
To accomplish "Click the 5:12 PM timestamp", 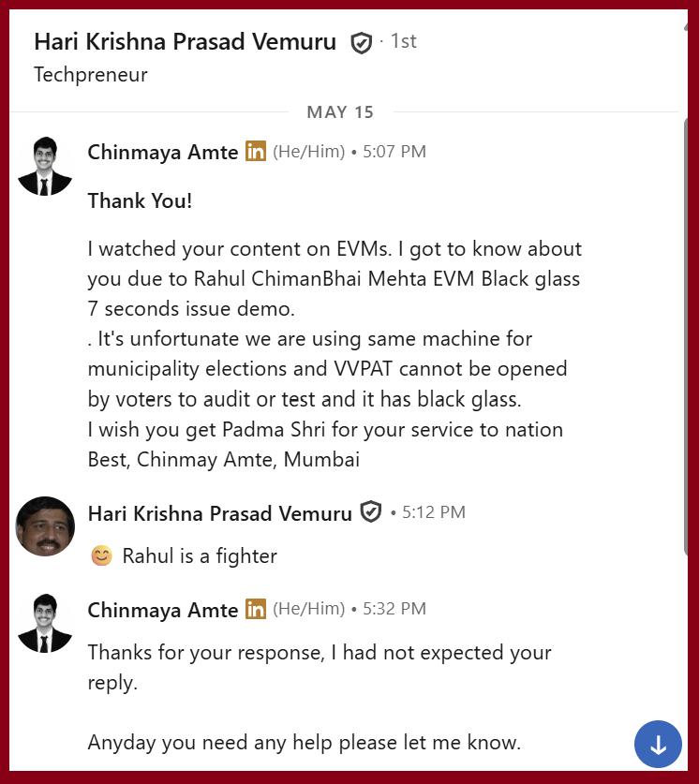I will (434, 512).
